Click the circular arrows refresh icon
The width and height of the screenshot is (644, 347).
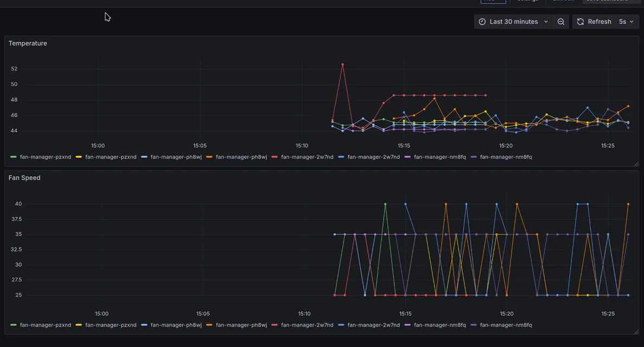point(581,22)
